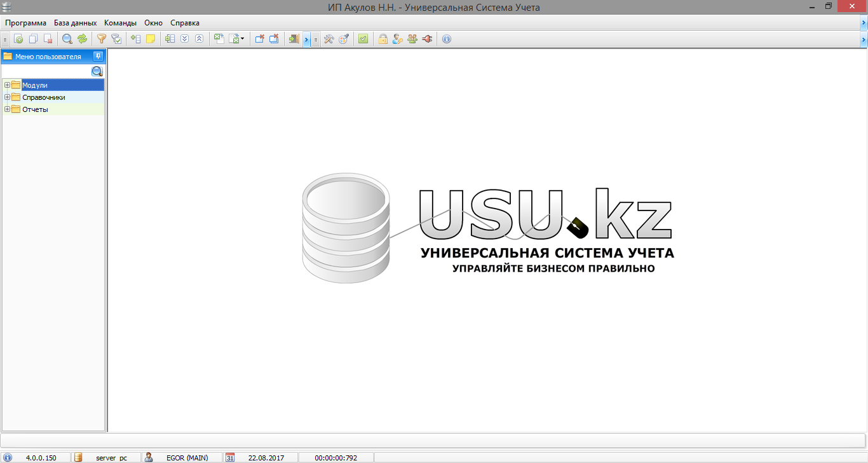This screenshot has width=868, height=463.
Task: Expand the Отчеты tree node plus
Action: pos(7,109)
